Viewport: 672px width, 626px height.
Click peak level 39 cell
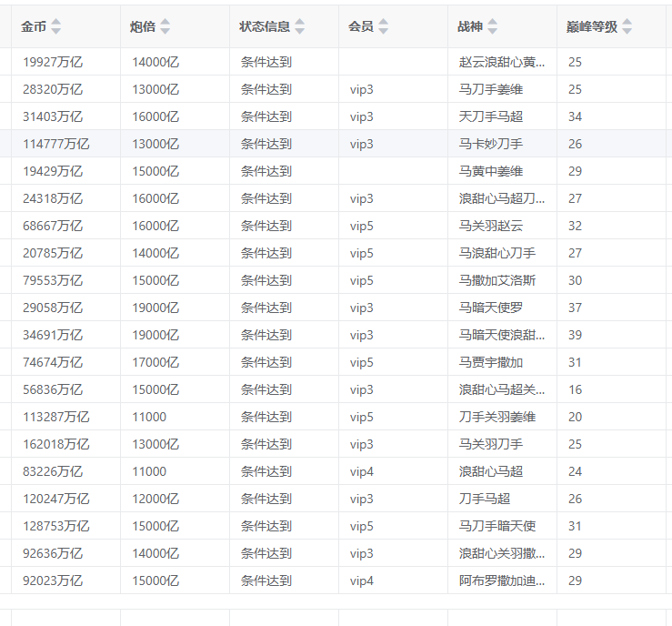(x=575, y=335)
